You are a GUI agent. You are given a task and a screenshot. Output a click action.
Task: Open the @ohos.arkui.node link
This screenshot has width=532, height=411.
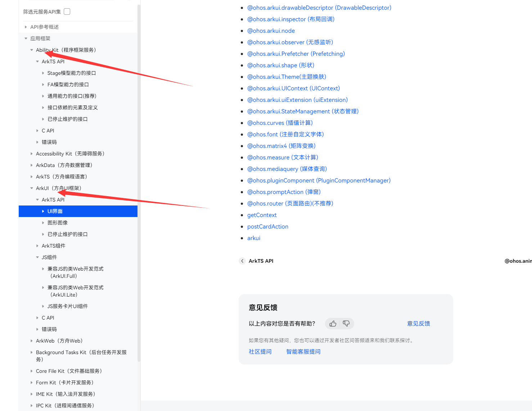271,31
